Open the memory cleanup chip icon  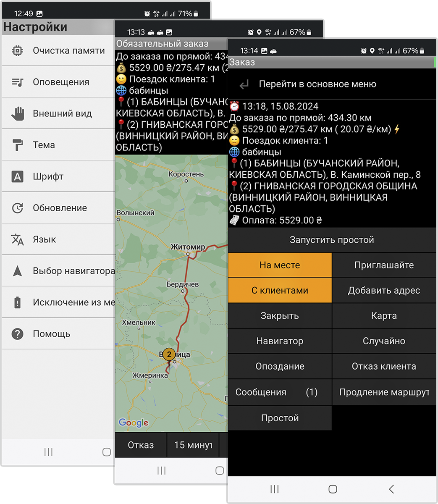[x=17, y=51]
